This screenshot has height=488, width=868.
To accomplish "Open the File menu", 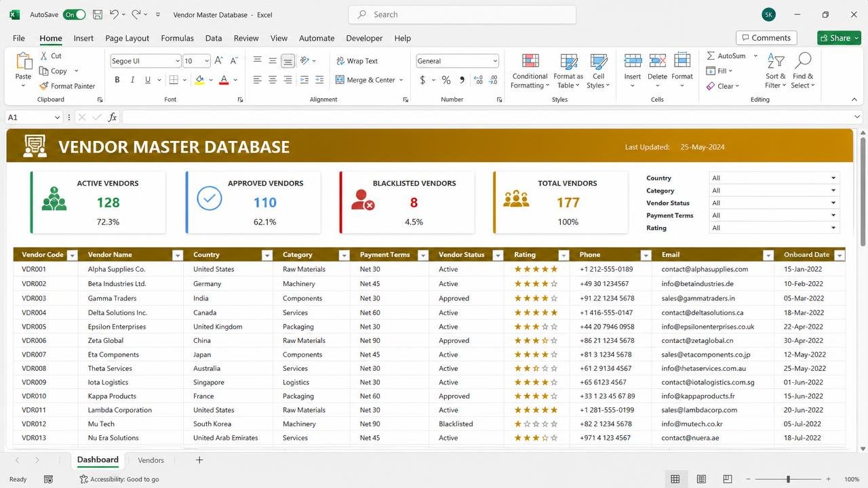I will pyautogui.click(x=19, y=38).
